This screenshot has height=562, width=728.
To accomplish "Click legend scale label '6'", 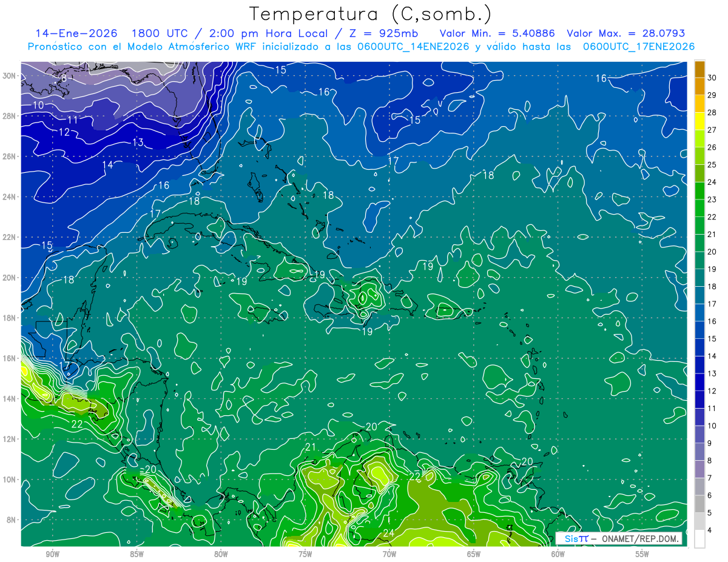I will 710,495.
